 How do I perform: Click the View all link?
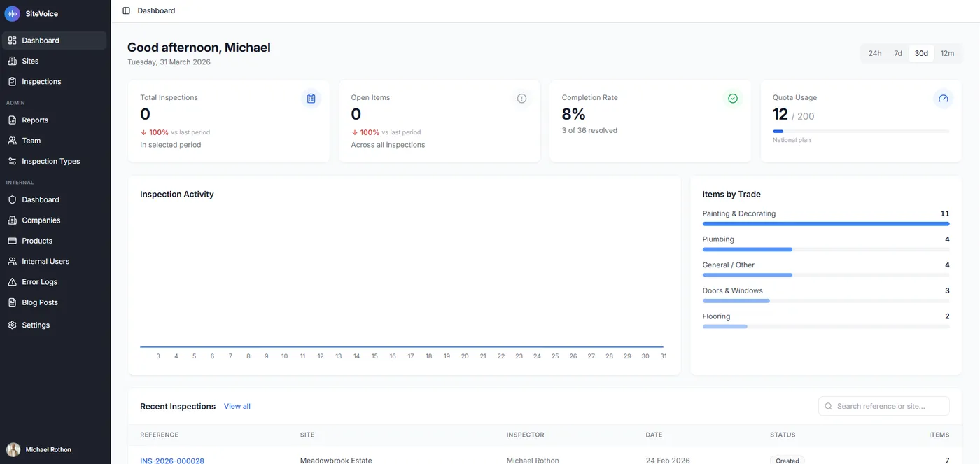pos(237,406)
